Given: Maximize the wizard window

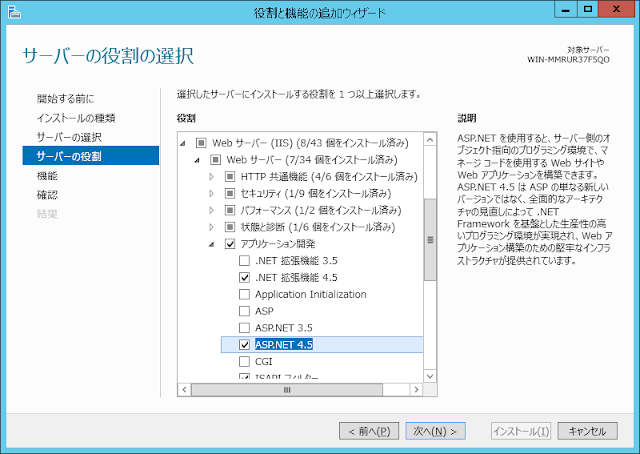Looking at the screenshot, I should pyautogui.click(x=588, y=9).
